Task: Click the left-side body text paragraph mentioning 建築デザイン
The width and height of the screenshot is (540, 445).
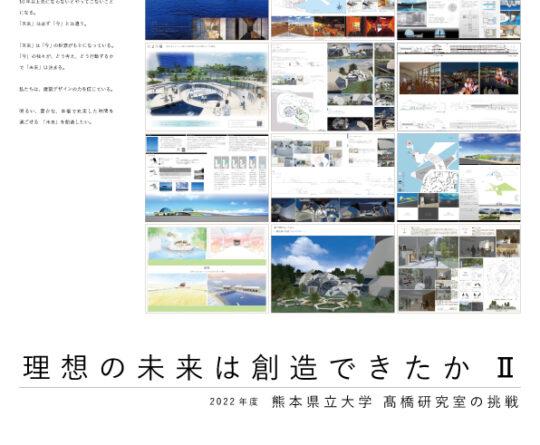Action: click(66, 89)
